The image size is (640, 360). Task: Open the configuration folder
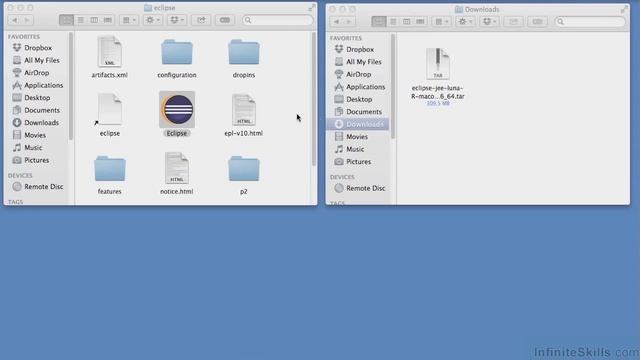coord(177,52)
